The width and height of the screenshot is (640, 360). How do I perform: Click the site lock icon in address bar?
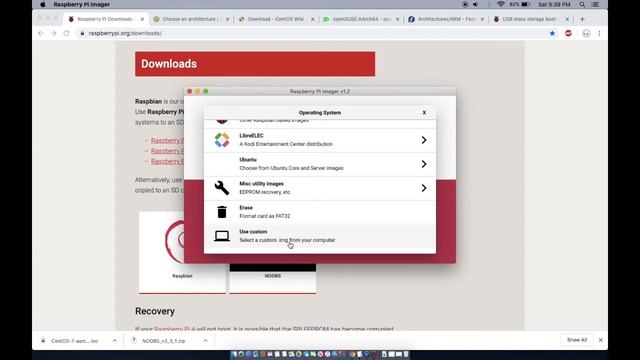click(x=82, y=33)
